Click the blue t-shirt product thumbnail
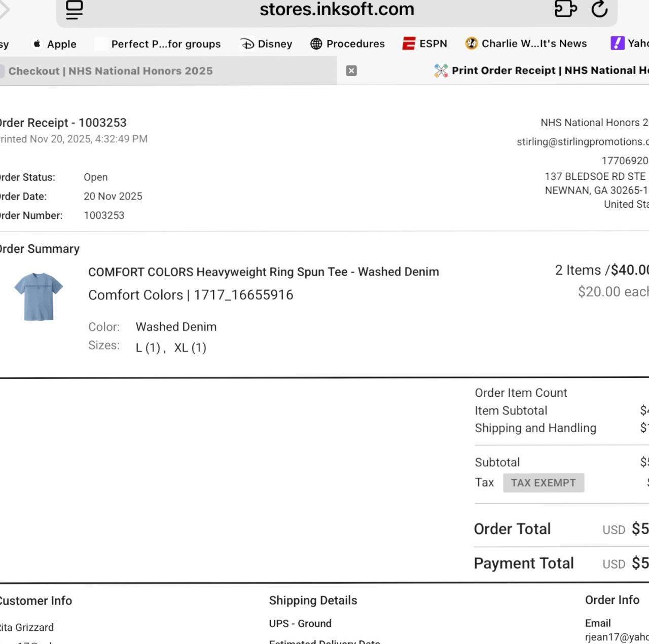649x644 pixels. tap(39, 296)
